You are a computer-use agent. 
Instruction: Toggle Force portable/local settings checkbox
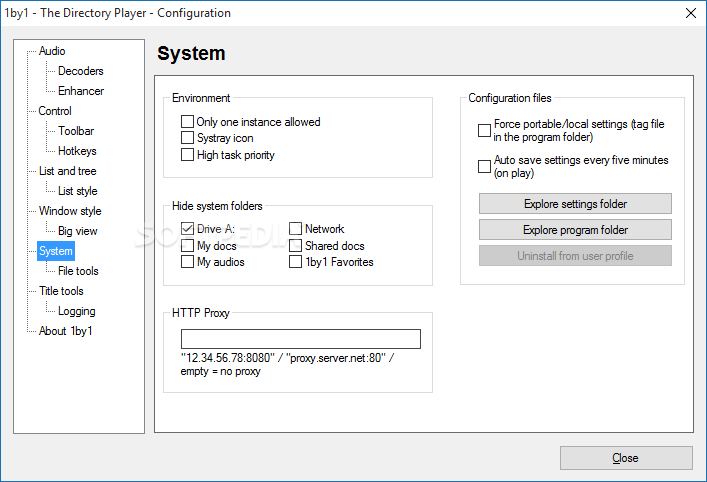484,130
